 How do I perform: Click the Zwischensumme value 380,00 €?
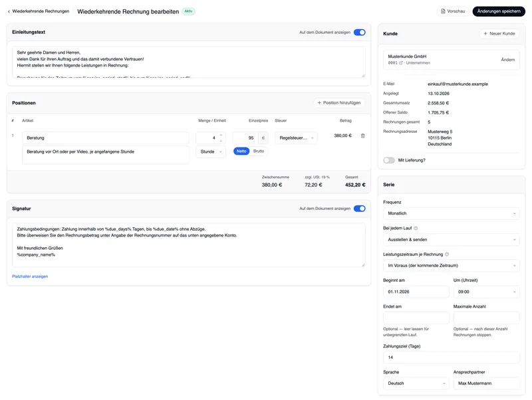(272, 185)
